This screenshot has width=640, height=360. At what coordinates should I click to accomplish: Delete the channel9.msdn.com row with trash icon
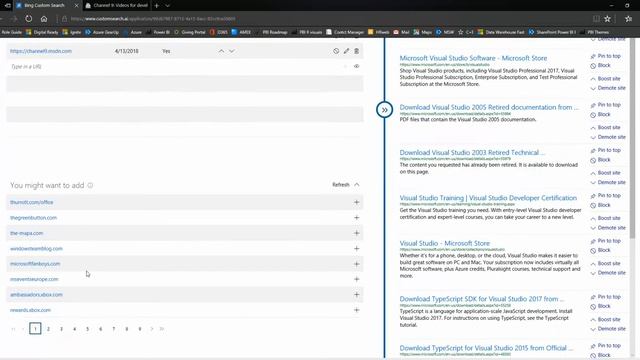click(x=356, y=51)
